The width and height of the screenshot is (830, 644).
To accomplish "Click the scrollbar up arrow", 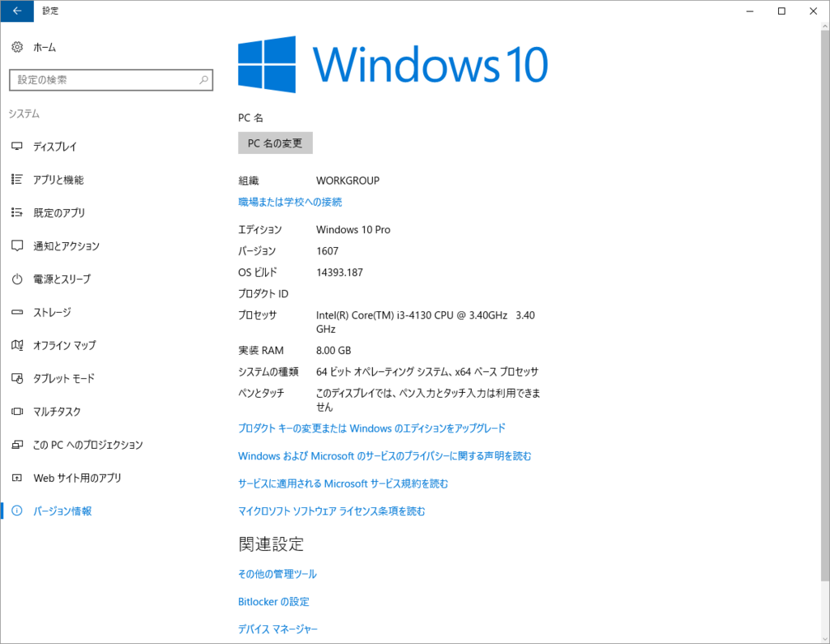I will pyautogui.click(x=825, y=26).
